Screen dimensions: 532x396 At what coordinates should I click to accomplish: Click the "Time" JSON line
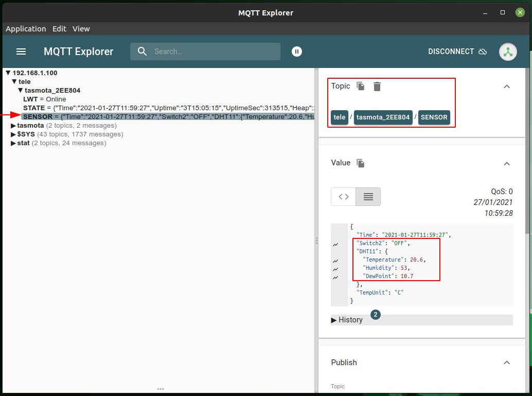[x=403, y=235]
